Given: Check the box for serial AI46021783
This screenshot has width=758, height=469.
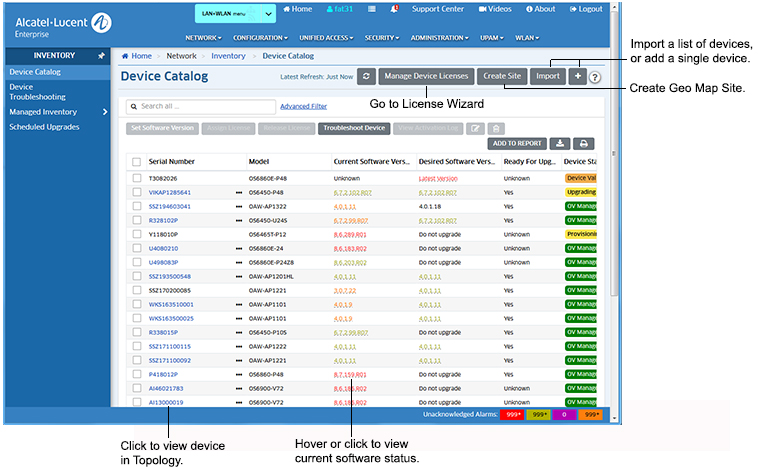Looking at the screenshot, I should pyautogui.click(x=137, y=389).
